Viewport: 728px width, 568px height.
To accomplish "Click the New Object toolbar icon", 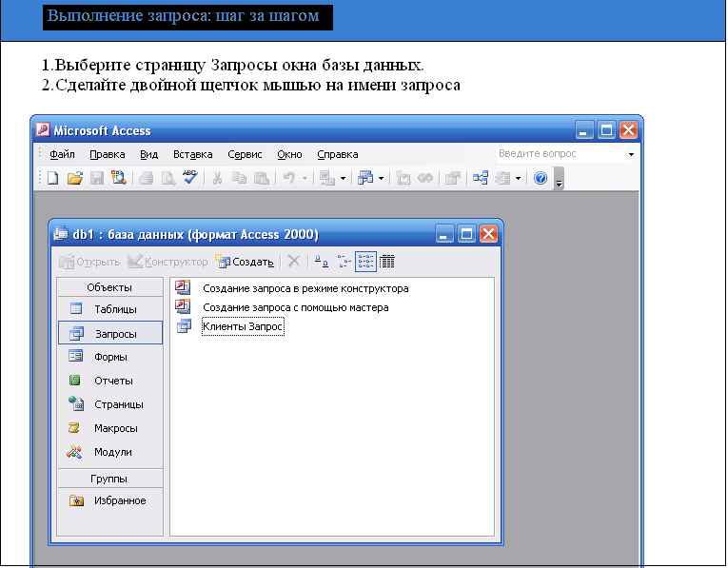I will click(x=502, y=178).
